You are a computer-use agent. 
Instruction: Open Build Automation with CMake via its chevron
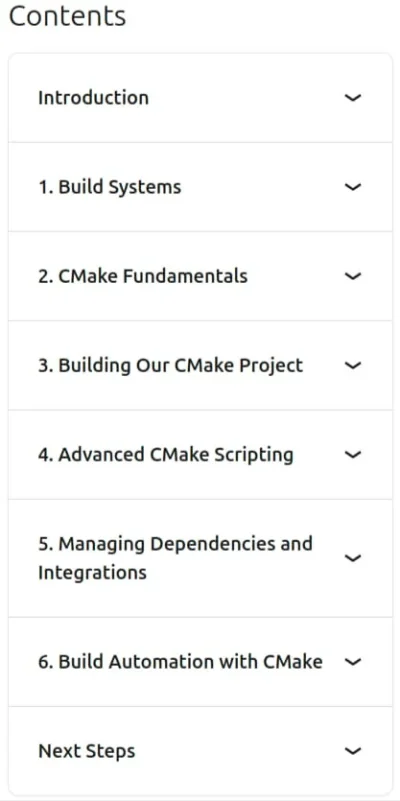352,662
